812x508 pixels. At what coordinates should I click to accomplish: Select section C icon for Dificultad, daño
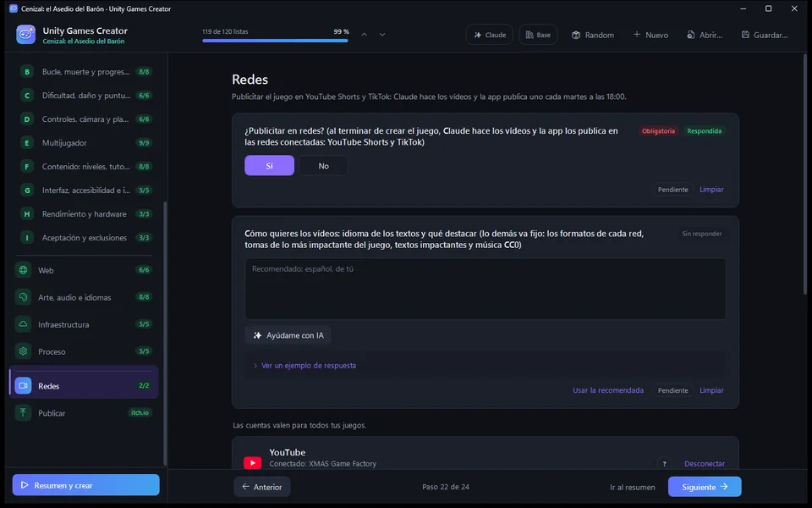click(x=27, y=96)
